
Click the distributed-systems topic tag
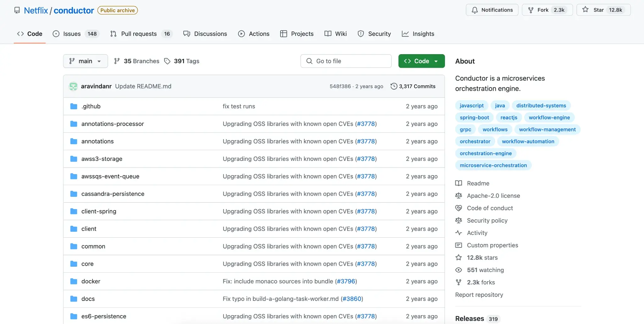coord(541,105)
